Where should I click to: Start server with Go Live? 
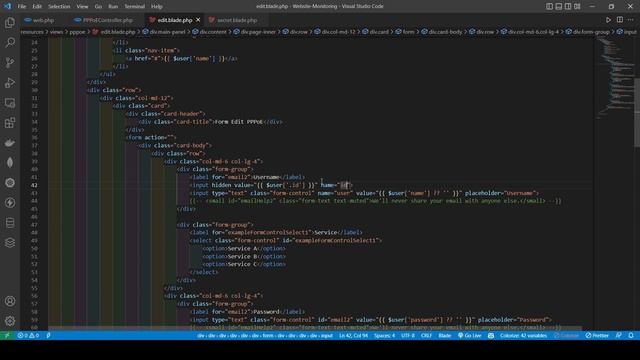tap(469, 336)
